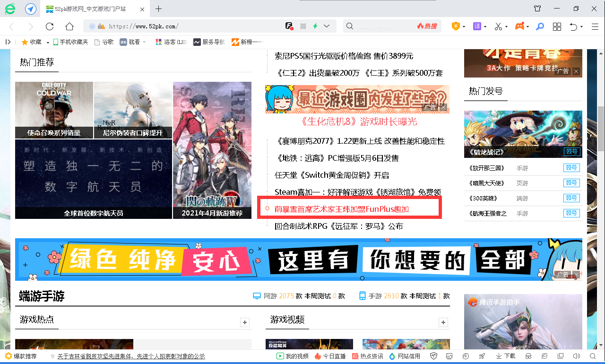Open the 《远征军：罗马》 news link
The width and height of the screenshot is (605, 364).
tap(339, 226)
